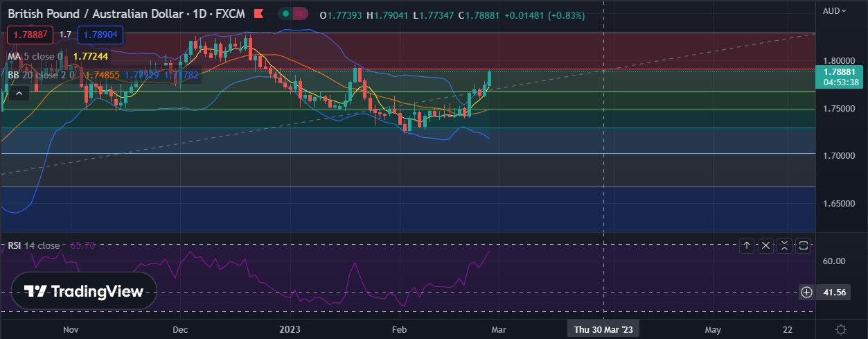Image resolution: width=868 pixels, height=339 pixels.
Task: Collapse the indicator legend with chevron
Action: click(x=19, y=93)
